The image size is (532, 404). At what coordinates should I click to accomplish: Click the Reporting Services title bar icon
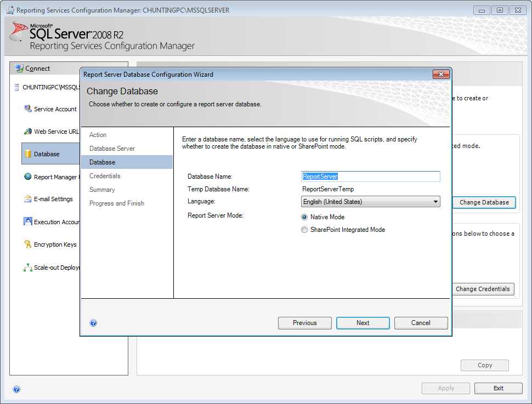click(10, 10)
